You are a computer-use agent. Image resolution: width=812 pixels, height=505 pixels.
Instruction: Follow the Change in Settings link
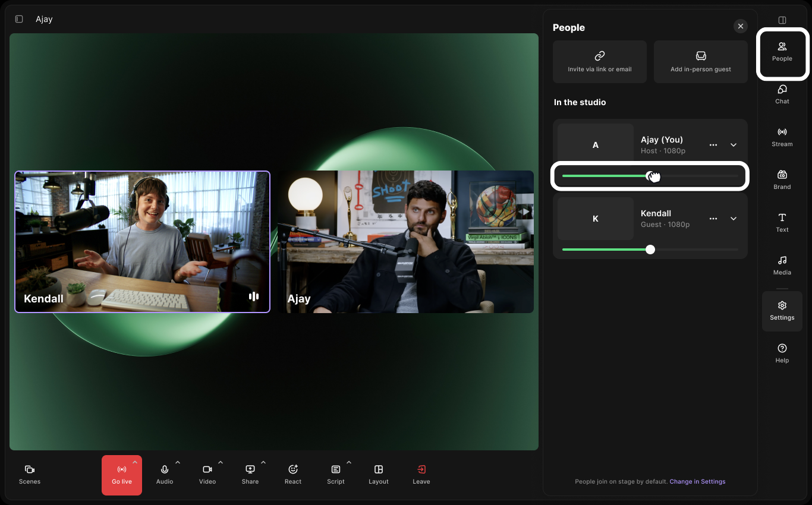point(697,481)
